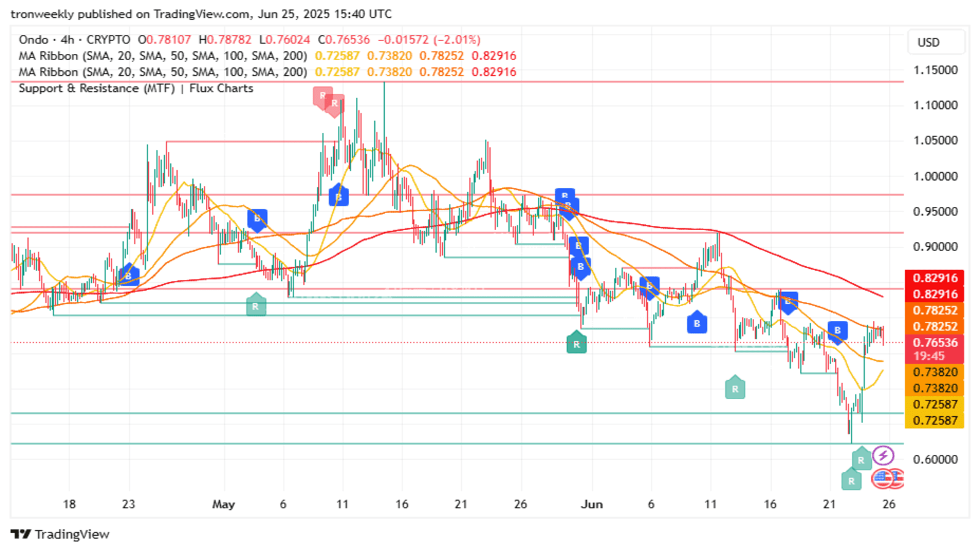This screenshot has width=980, height=551.
Task: Click the Ondo · 4h · CRYPTO symbol title
Action: point(75,40)
